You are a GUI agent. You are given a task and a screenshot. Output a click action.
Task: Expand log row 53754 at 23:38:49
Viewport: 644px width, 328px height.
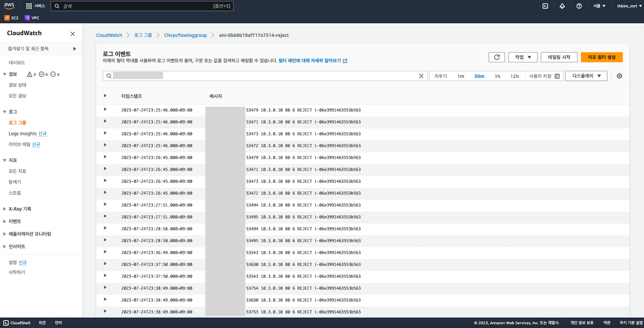tap(105, 287)
